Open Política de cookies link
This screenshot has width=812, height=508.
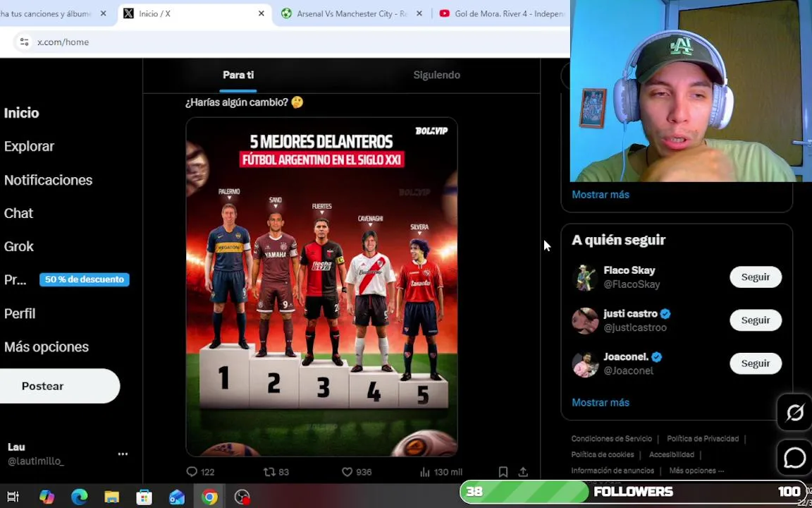[602, 455]
